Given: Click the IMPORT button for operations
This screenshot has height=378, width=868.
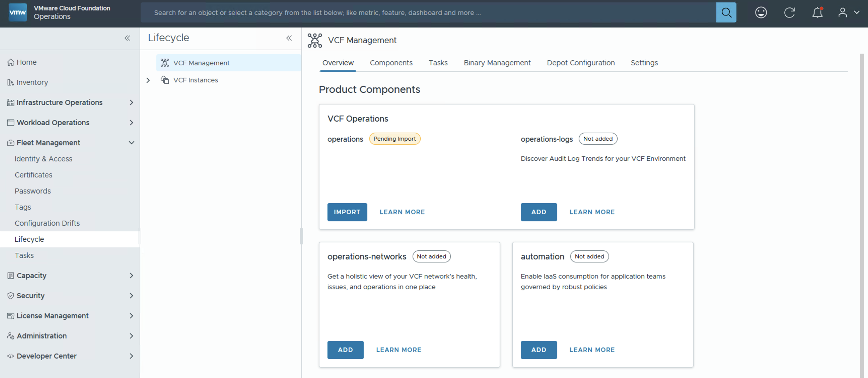Looking at the screenshot, I should tap(347, 212).
